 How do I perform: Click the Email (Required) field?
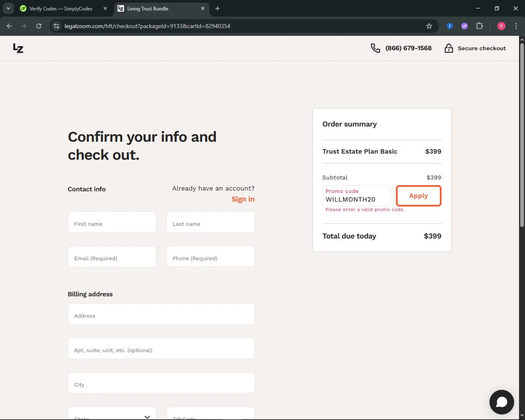(x=112, y=257)
